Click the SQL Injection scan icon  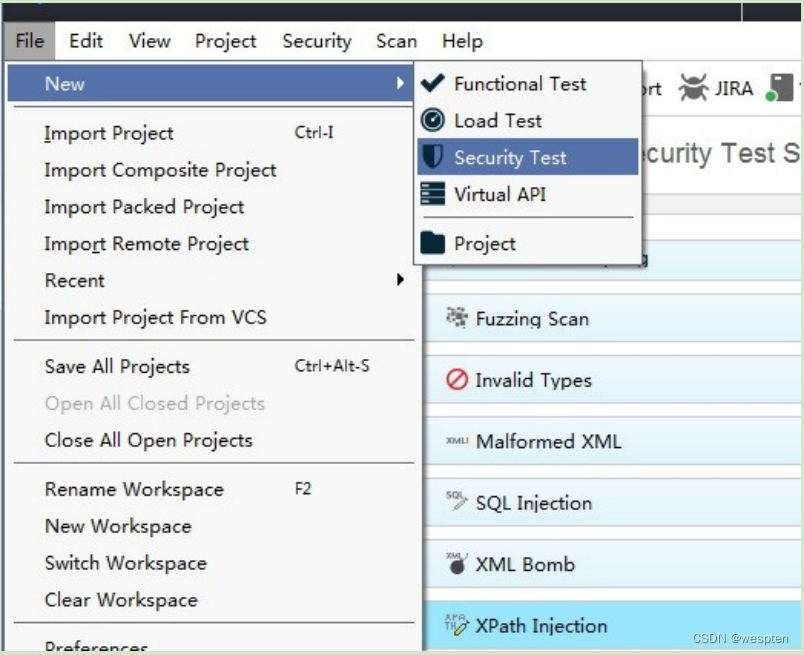click(x=457, y=502)
